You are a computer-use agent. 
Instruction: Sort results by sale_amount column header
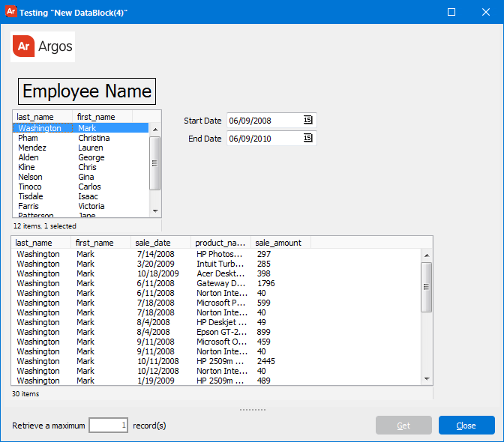(280, 243)
